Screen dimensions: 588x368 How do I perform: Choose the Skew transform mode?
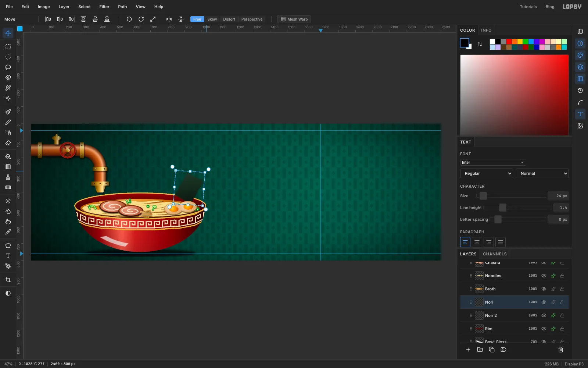(212, 19)
